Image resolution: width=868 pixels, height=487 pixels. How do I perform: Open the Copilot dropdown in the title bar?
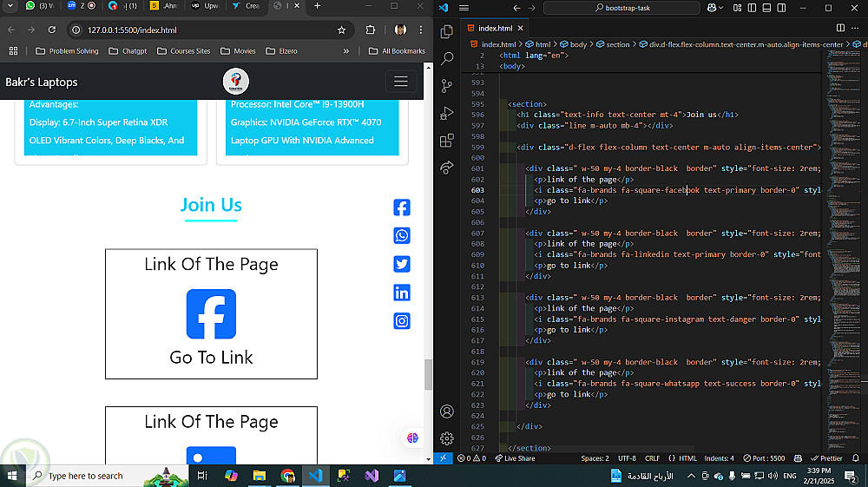pyautogui.click(x=715, y=8)
